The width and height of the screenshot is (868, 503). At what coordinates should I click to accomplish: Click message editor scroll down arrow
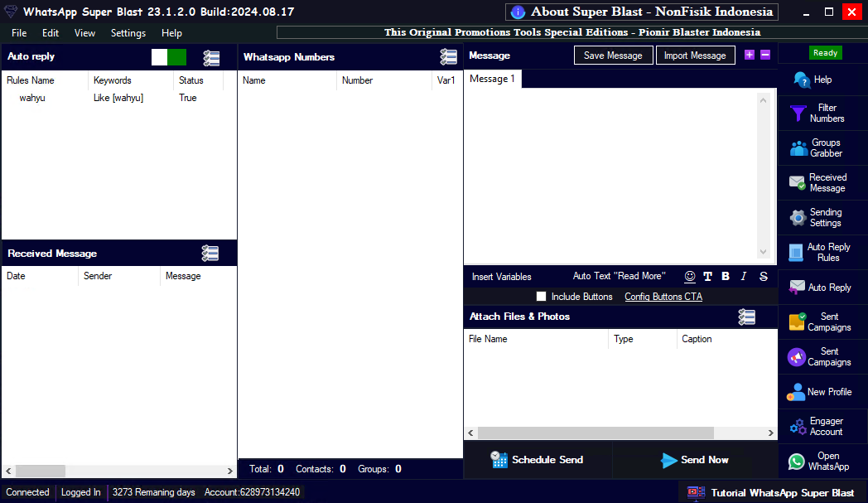coord(764,252)
